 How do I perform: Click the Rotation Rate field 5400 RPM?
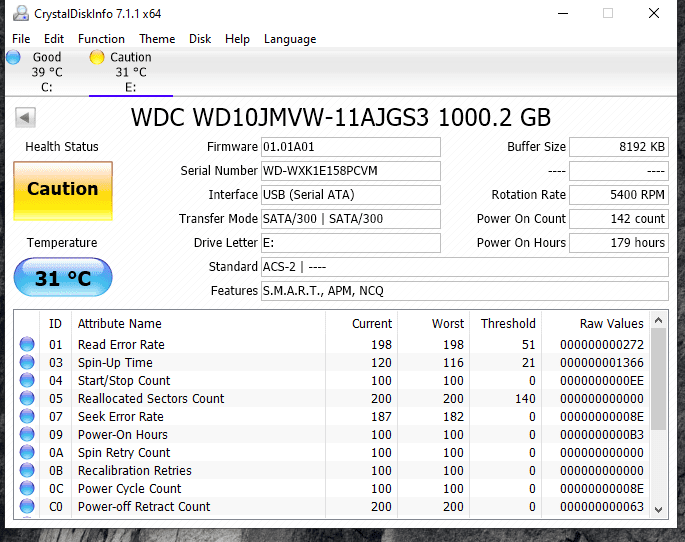(x=619, y=195)
